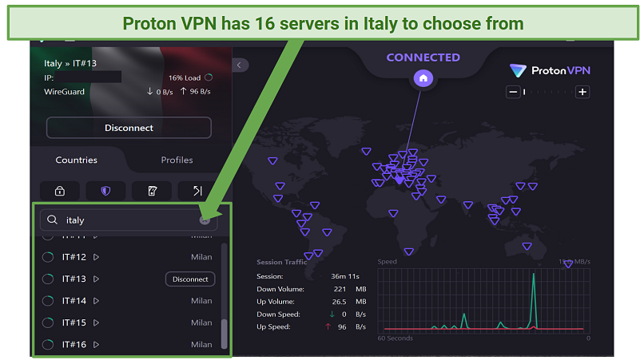The height and width of the screenshot is (360, 644).
Task: Click load circle icon for IT#14
Action: [x=48, y=301]
